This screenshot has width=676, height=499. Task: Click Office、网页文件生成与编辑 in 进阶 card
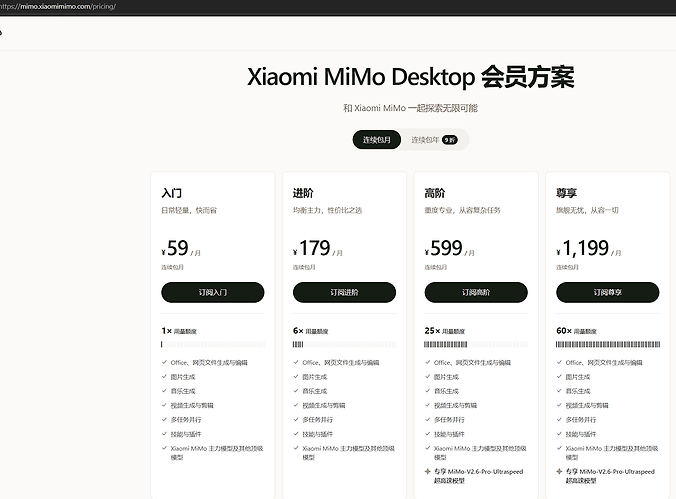[x=341, y=363]
